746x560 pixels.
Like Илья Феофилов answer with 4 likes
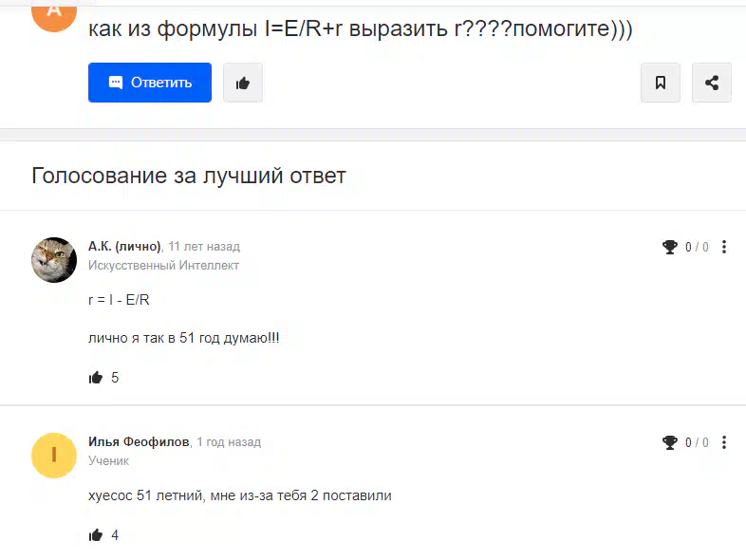[x=96, y=535]
